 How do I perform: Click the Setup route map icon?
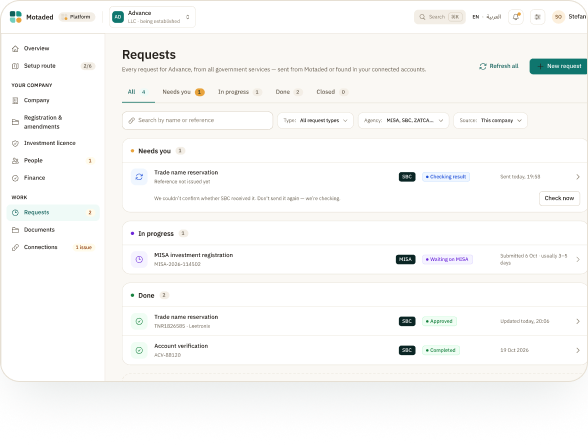(x=15, y=66)
